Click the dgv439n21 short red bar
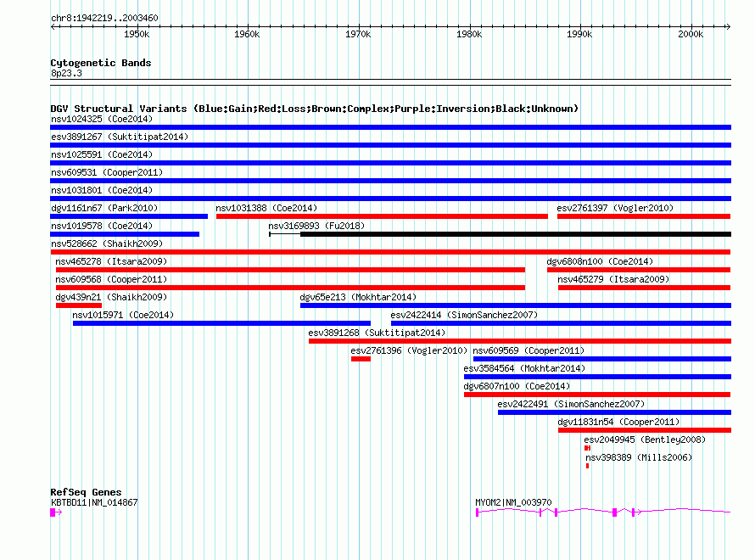 (79, 305)
